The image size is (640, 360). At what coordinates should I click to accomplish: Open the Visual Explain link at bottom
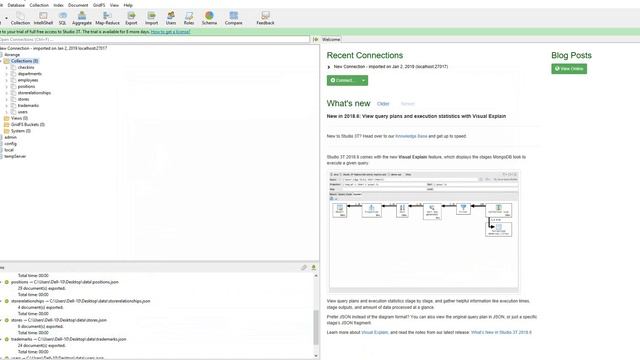click(375, 333)
